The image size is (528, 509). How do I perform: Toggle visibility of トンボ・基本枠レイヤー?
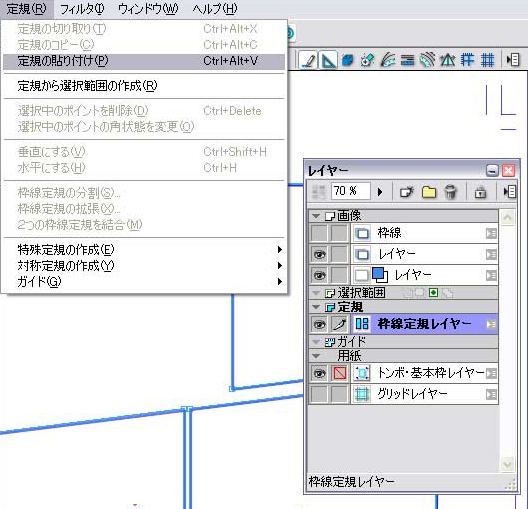pyautogui.click(x=319, y=373)
